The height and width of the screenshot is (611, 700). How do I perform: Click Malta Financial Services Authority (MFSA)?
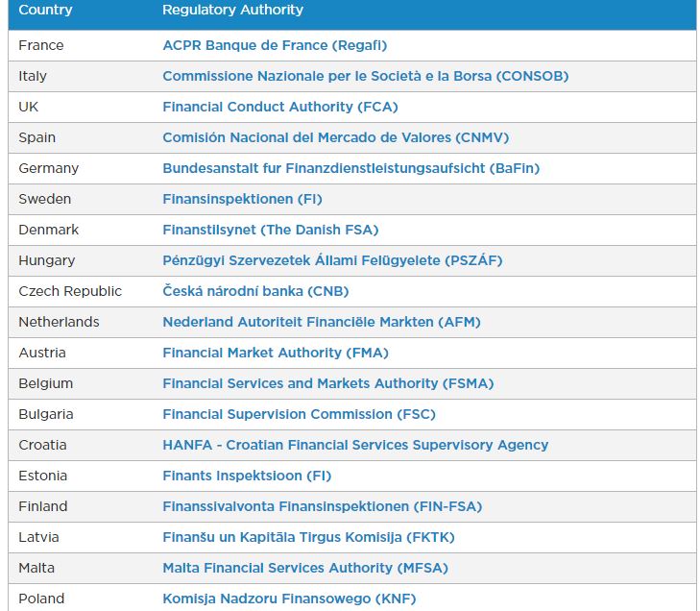click(305, 568)
